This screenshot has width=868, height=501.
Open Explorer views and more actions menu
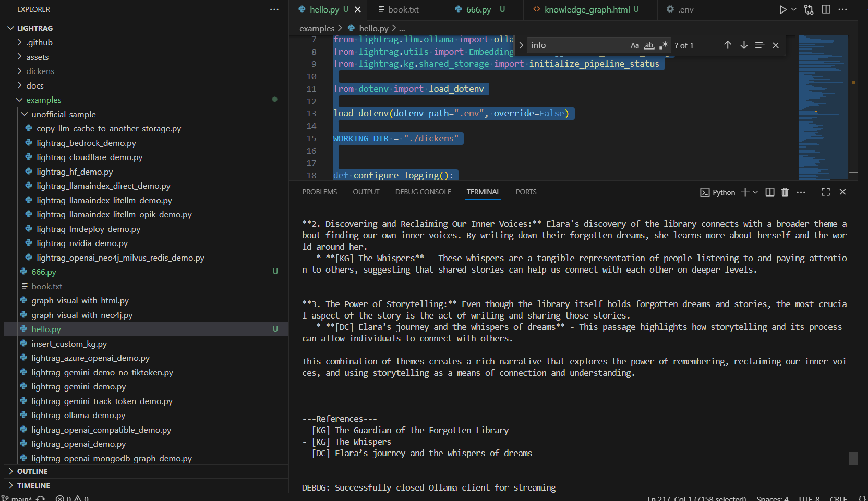(274, 9)
